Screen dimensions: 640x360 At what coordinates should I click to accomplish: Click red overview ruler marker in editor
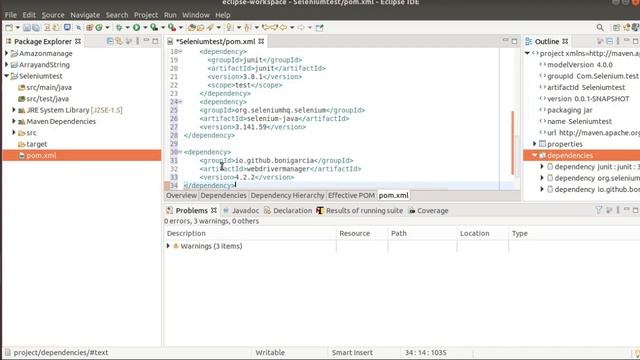tap(513, 142)
